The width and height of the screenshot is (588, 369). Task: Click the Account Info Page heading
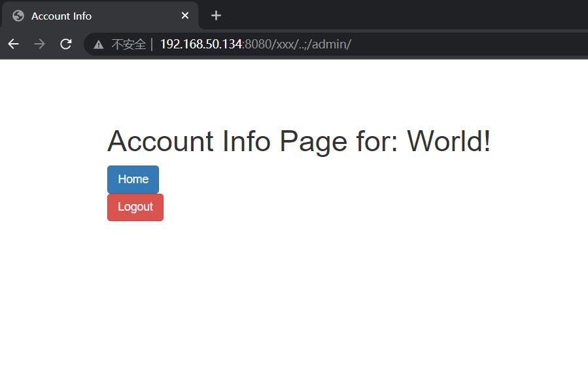coord(299,141)
